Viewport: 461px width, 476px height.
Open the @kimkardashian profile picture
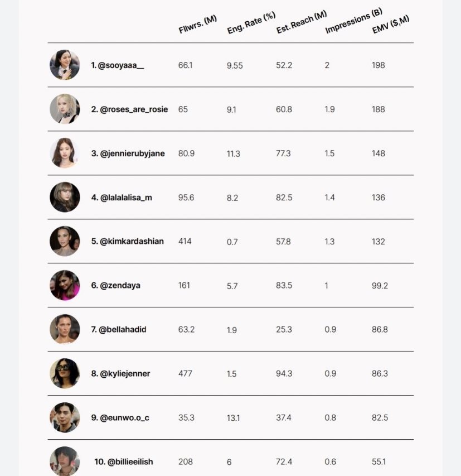click(x=65, y=241)
